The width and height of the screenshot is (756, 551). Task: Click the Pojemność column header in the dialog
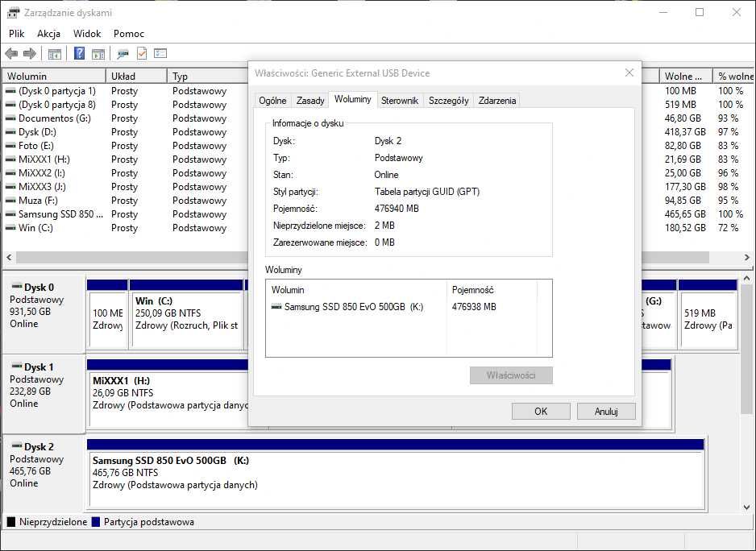pos(492,290)
